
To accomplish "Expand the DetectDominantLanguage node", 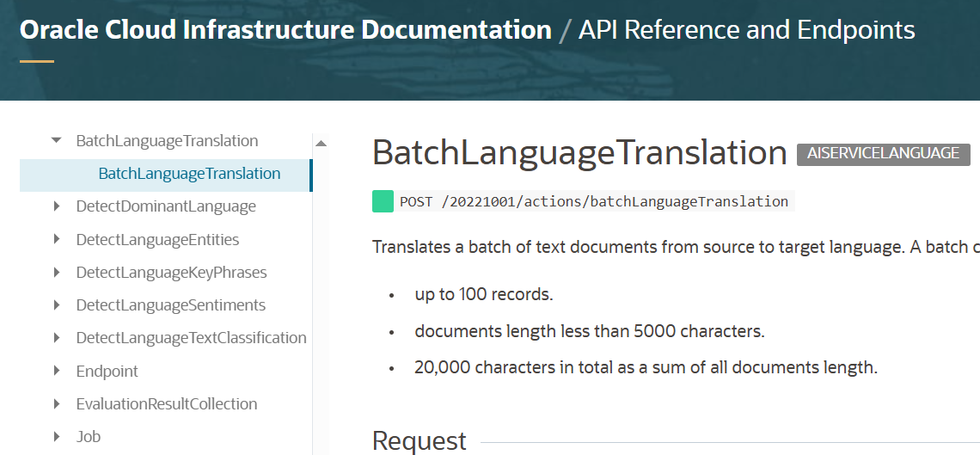I will pyautogui.click(x=57, y=206).
